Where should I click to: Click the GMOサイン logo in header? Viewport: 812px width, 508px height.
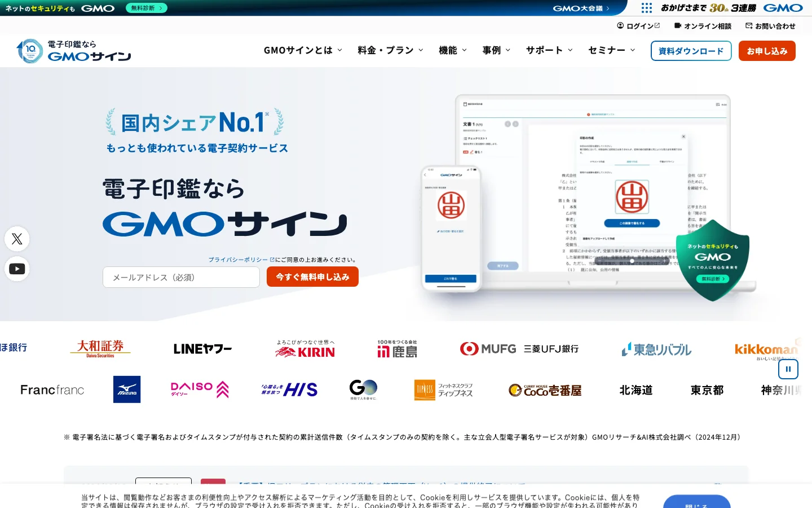[x=74, y=51]
